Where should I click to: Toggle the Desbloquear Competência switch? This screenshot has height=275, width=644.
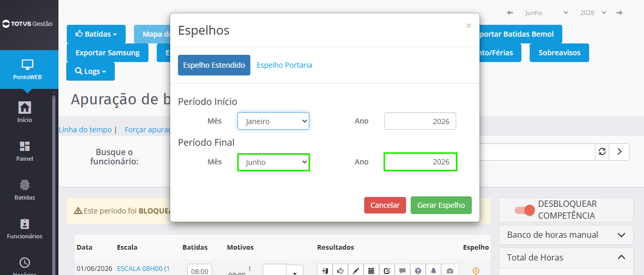[525, 210]
